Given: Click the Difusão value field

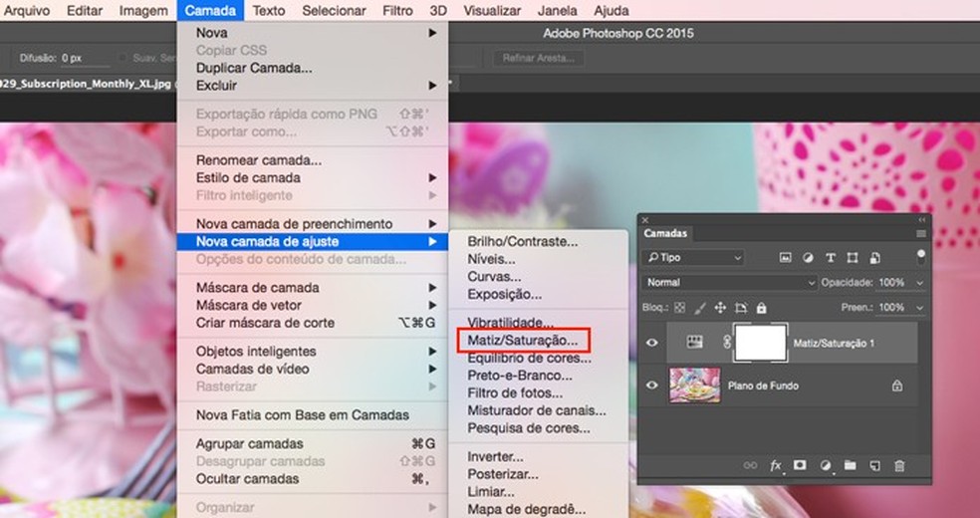Looking at the screenshot, I should coord(85,58).
